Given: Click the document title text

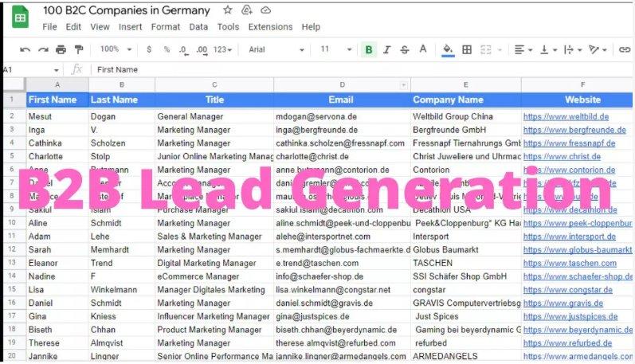Looking at the screenshot, I should click(x=127, y=10).
